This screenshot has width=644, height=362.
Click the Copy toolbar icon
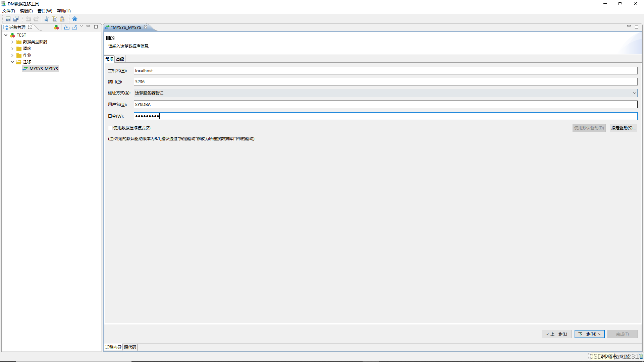54,19
